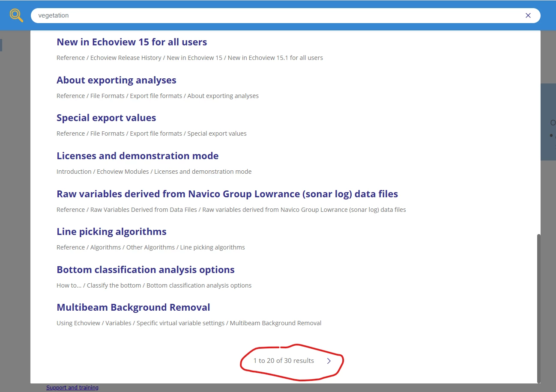Click the results list vertical scrollbar thumb
This screenshot has height=392, width=556.
point(538,308)
